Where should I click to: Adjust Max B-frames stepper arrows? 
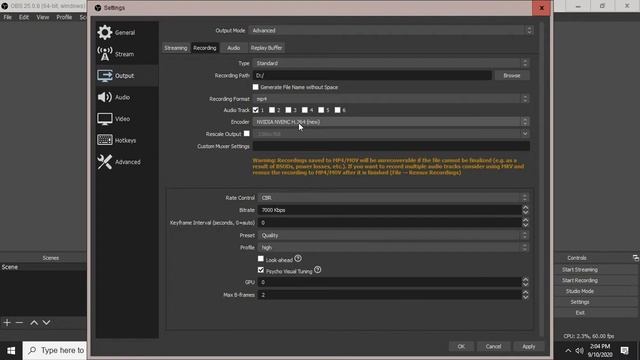tap(525, 295)
